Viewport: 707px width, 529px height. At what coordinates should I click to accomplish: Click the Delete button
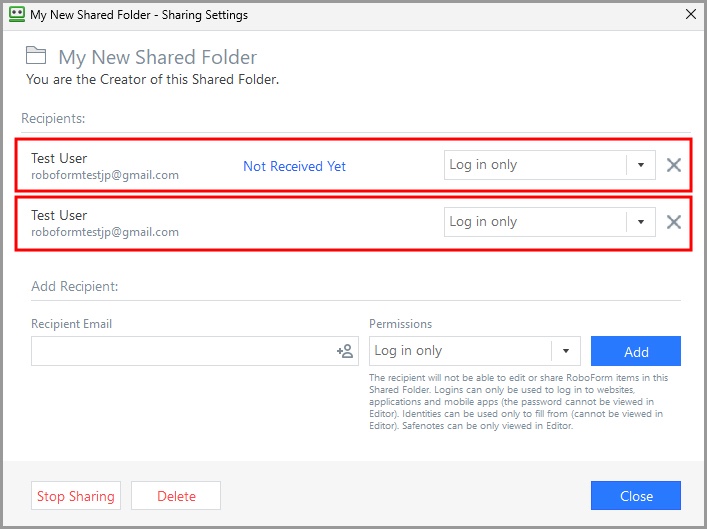click(x=176, y=496)
